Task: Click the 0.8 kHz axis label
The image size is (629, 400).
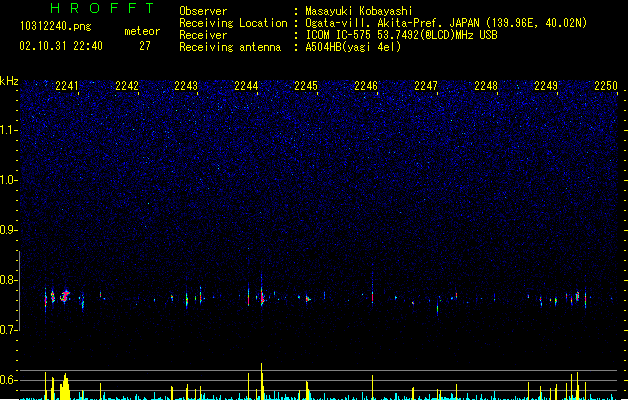Action: click(9, 280)
